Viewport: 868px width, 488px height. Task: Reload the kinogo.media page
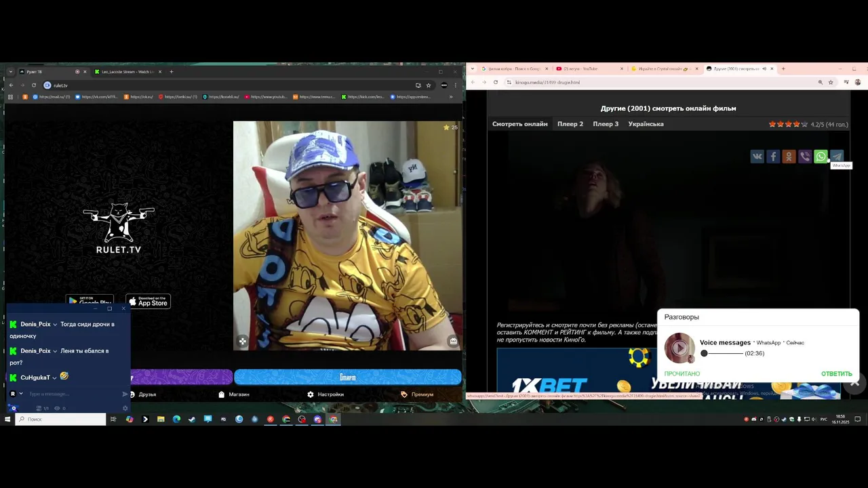coord(496,82)
